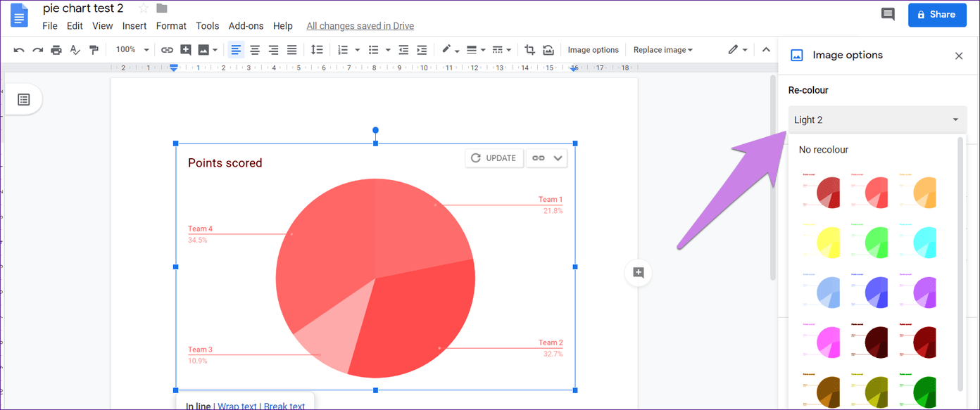
Task: Justify the text alignment
Action: 292,50
